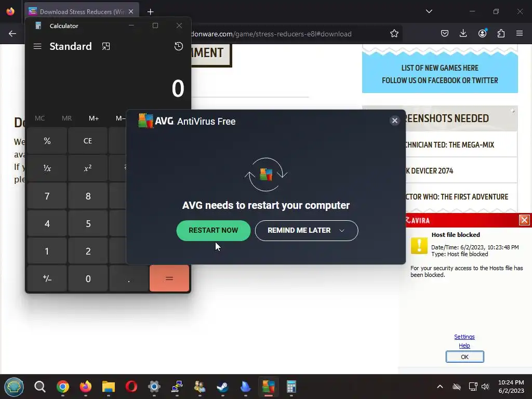Screen dimensions: 532x399
Task: Click Calculator digit 8 key
Action: tap(88, 196)
